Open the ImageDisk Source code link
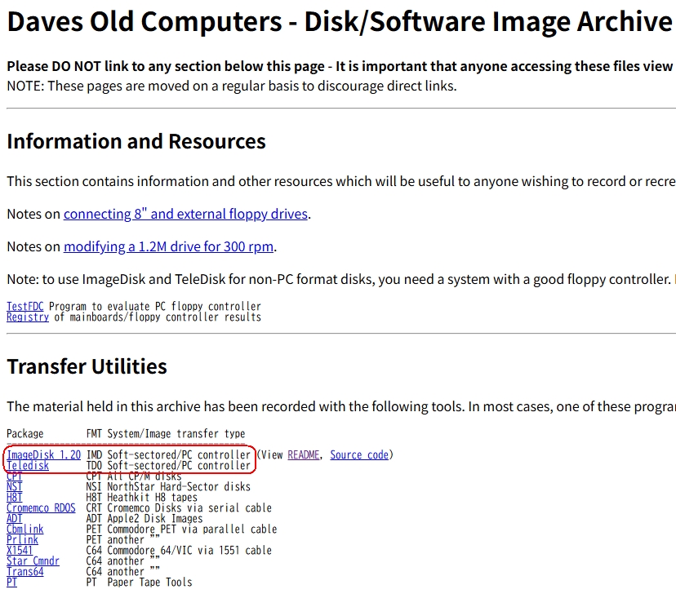 [359, 455]
